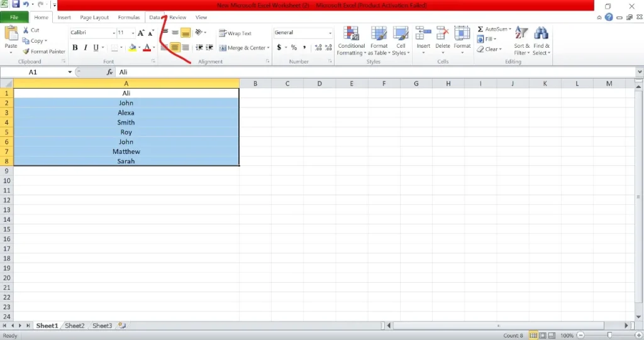This screenshot has height=340, width=644.
Task: Expand the Merge & Center dropdown arrow
Action: (x=268, y=48)
